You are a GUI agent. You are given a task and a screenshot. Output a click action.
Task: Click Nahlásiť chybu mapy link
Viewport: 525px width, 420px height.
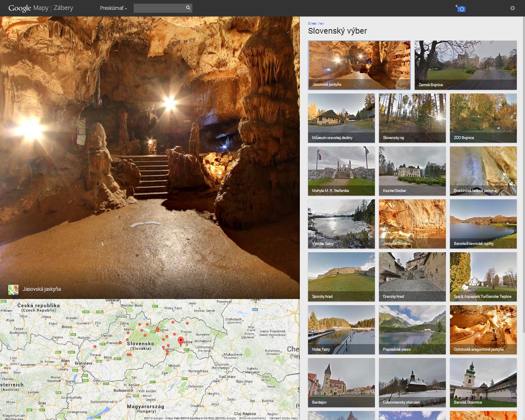[x=284, y=418]
